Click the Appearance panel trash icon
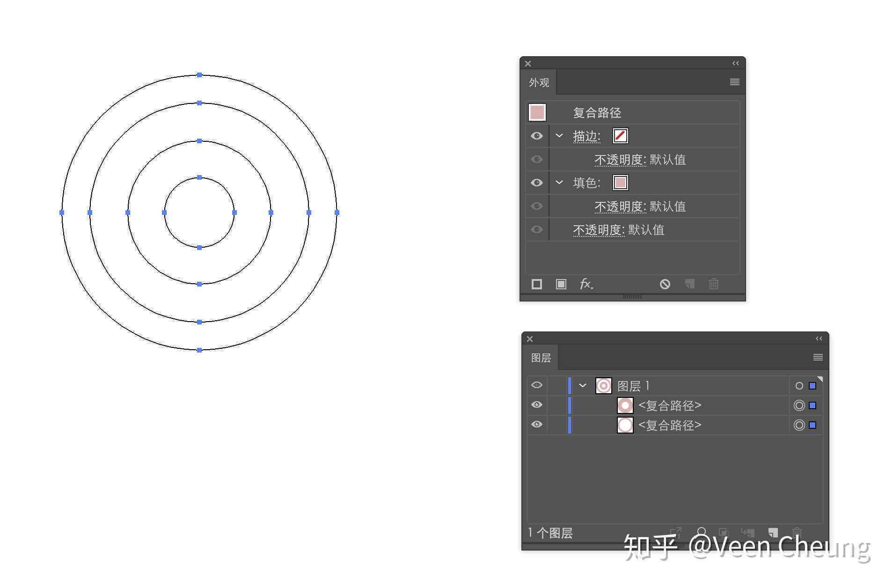 point(714,284)
